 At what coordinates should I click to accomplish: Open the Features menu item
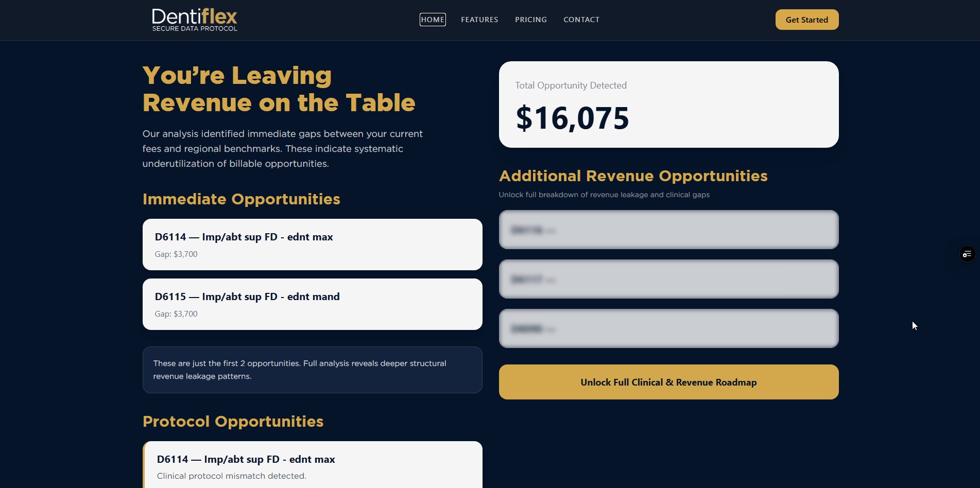479,20
